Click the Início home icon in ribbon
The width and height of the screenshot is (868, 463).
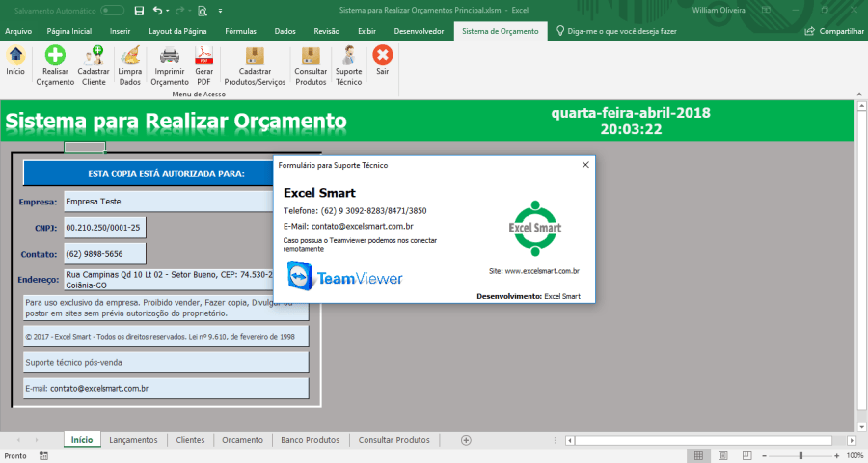tap(15, 55)
